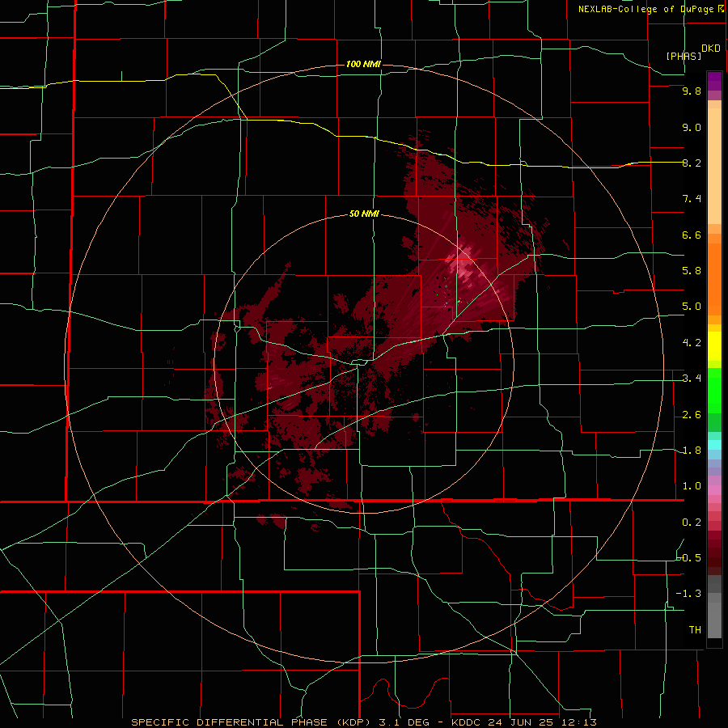Click the 3.1 DEG elevation angle text
The height and width of the screenshot is (728, 728).
403,722
